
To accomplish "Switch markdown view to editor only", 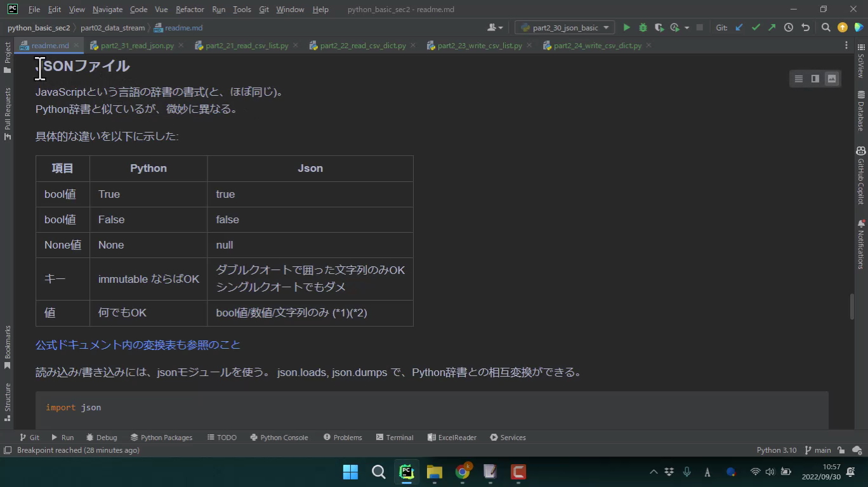I will tap(799, 79).
